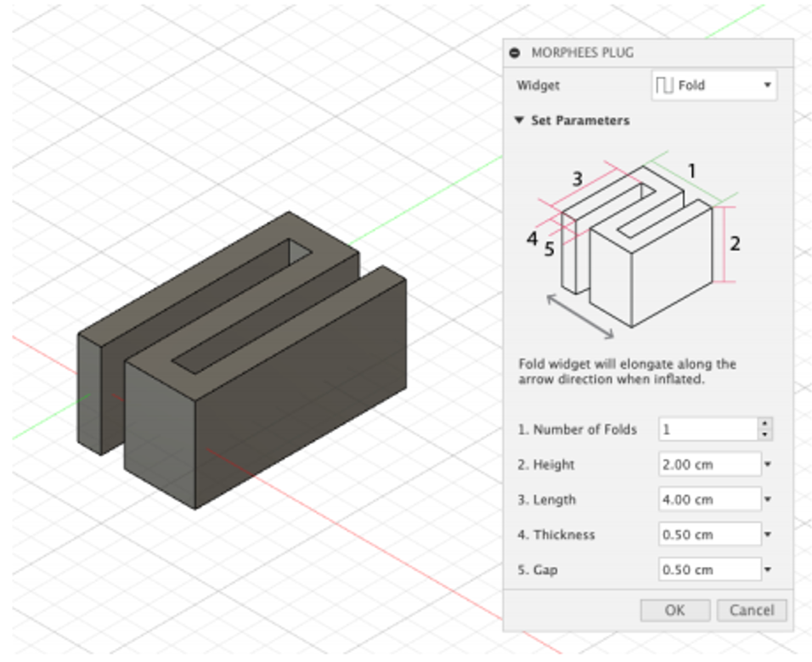
Task: Open the Length field dropdown arrow
Action: tap(768, 500)
